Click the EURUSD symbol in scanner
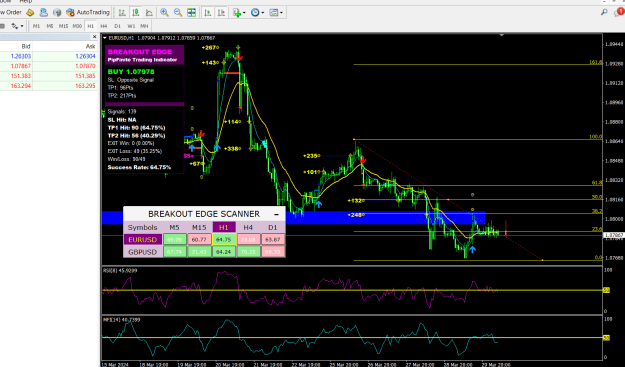625x367 pixels. pyautogui.click(x=143, y=240)
